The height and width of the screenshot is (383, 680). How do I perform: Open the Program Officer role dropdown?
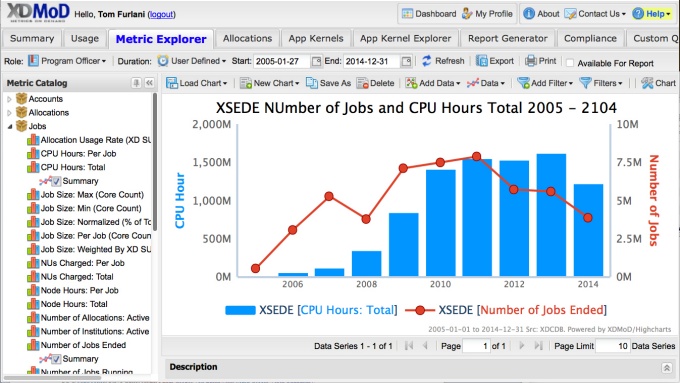click(68, 61)
